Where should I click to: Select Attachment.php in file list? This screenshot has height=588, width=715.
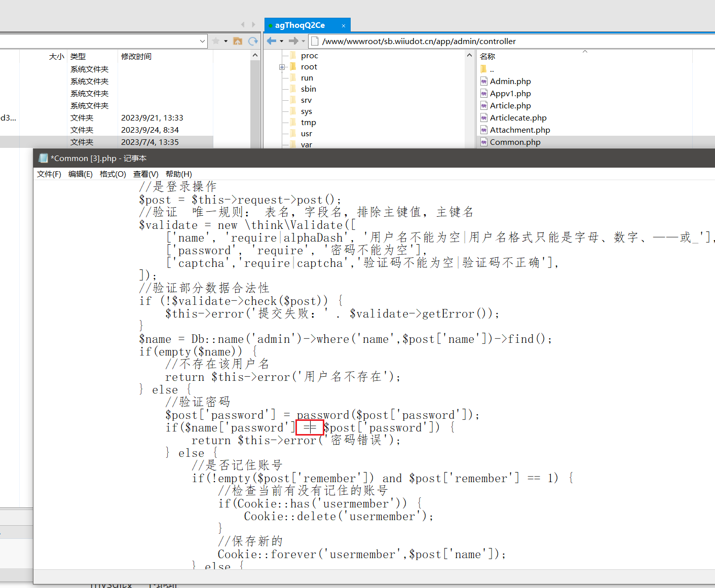520,130
